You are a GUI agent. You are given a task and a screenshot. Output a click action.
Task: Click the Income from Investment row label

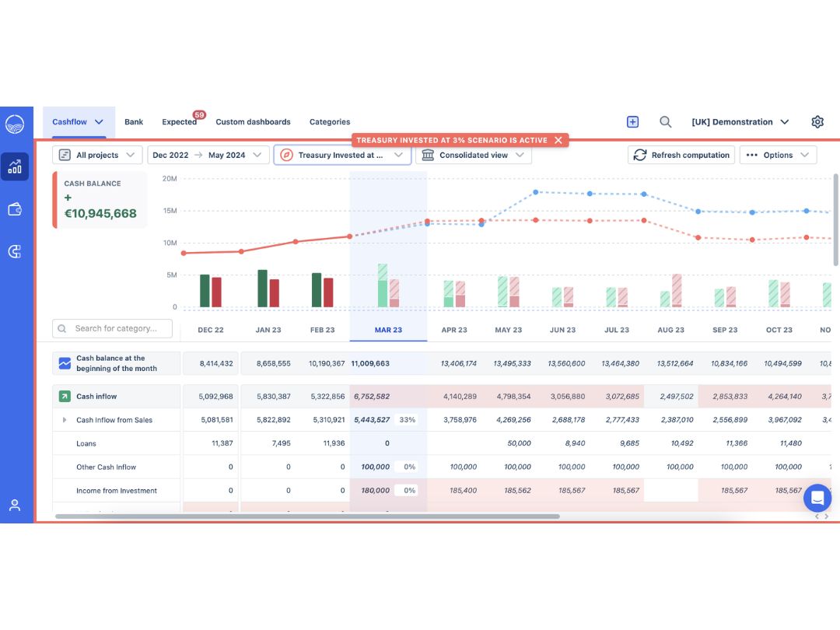coord(116,491)
